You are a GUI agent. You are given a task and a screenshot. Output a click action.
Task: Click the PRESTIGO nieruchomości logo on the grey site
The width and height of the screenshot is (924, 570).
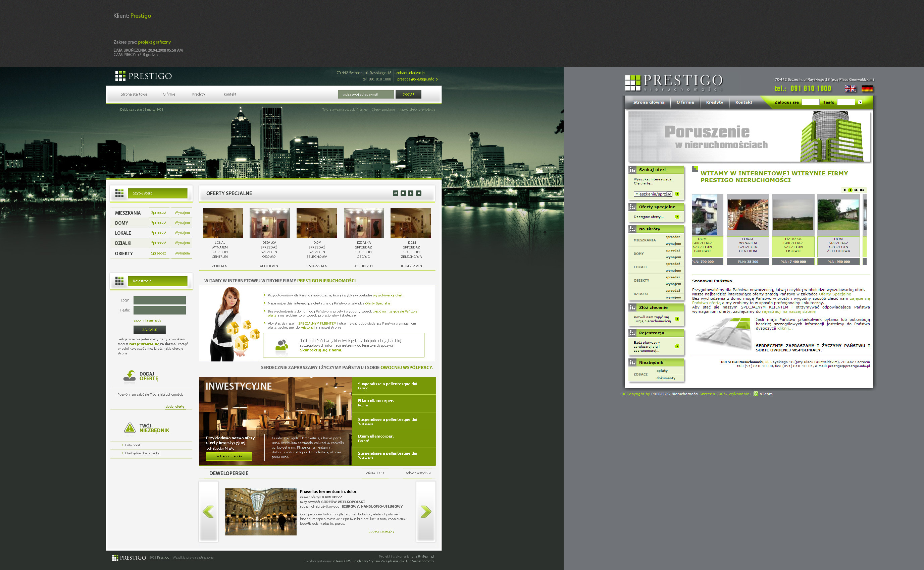click(x=674, y=82)
